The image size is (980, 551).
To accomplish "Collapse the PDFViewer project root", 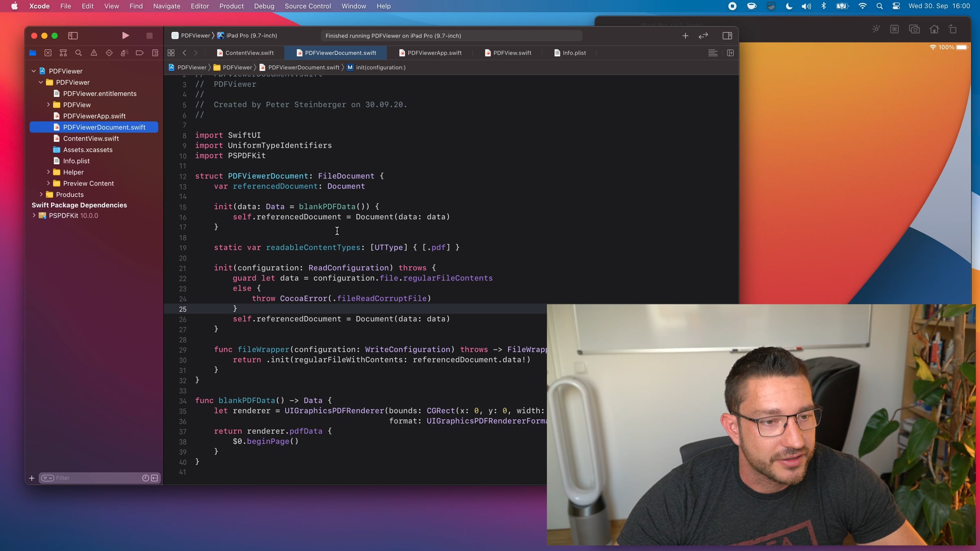I will click(34, 71).
